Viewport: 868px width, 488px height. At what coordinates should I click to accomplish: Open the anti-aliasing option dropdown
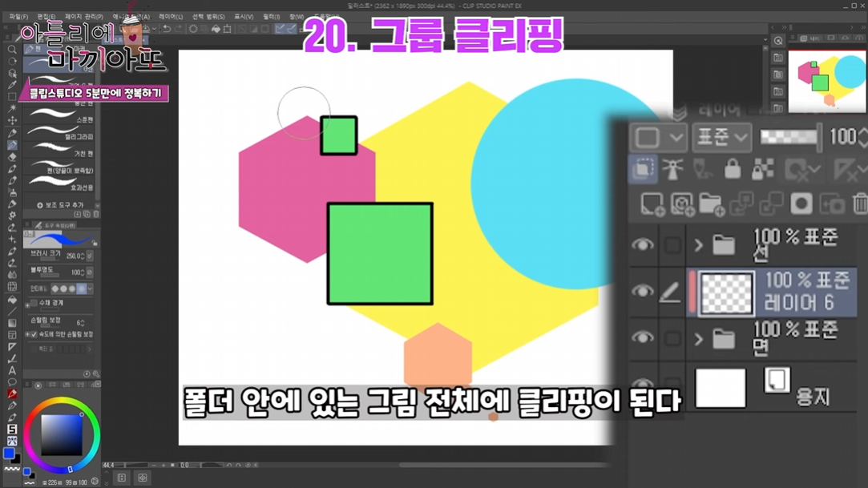90,288
